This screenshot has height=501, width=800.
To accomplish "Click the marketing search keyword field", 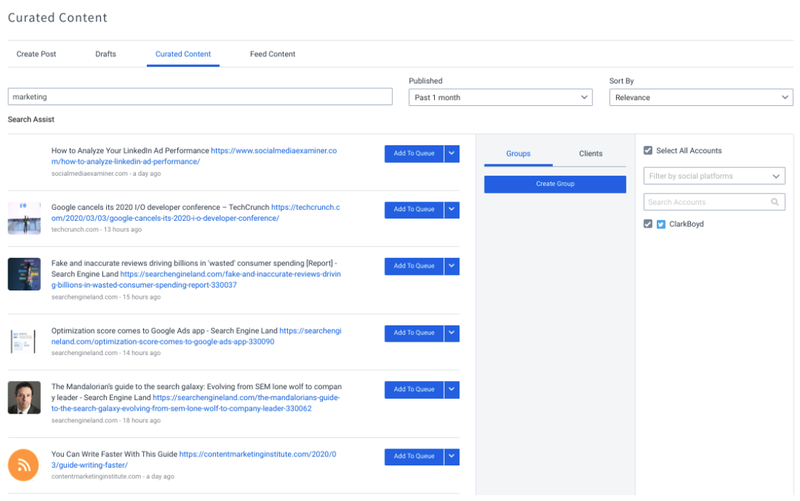I will pos(200,97).
